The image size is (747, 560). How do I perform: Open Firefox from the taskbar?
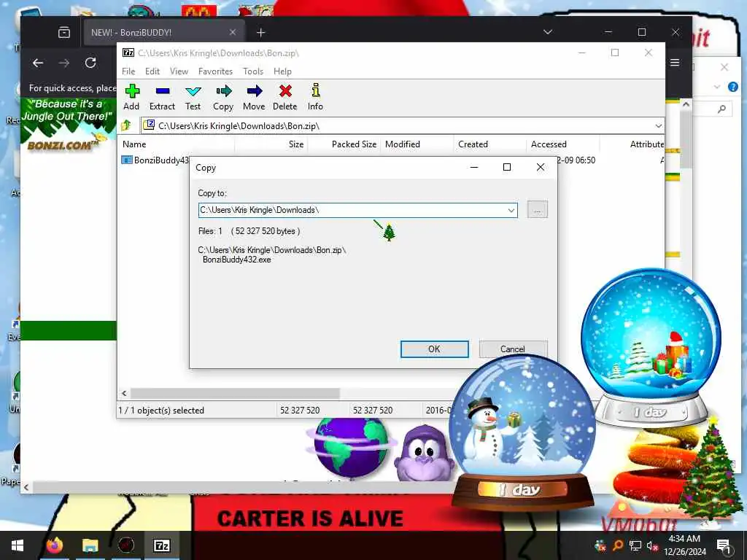pos(54,545)
